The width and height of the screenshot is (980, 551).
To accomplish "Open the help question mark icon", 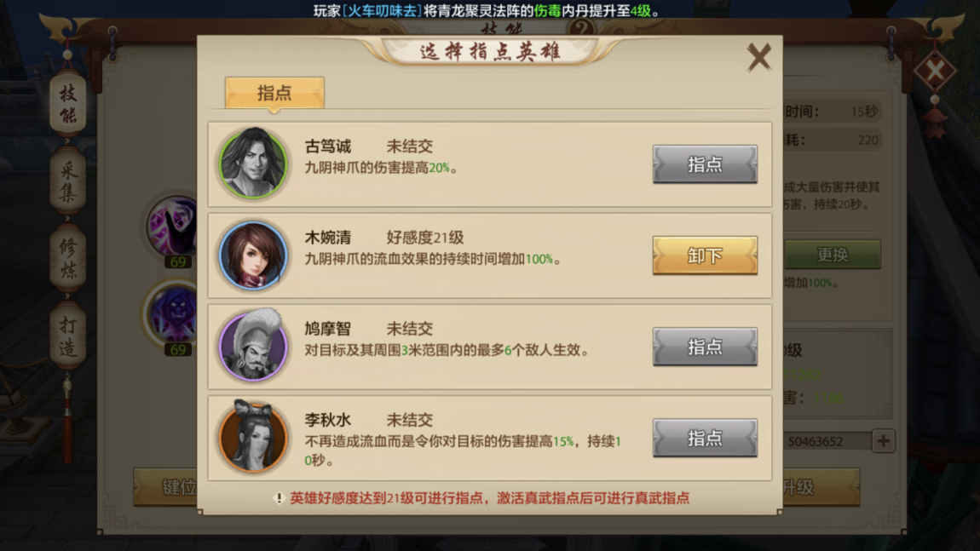I will click(x=581, y=27).
